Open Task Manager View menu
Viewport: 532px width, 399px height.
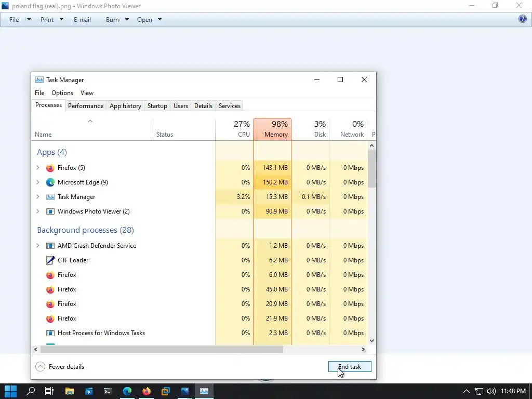[87, 93]
